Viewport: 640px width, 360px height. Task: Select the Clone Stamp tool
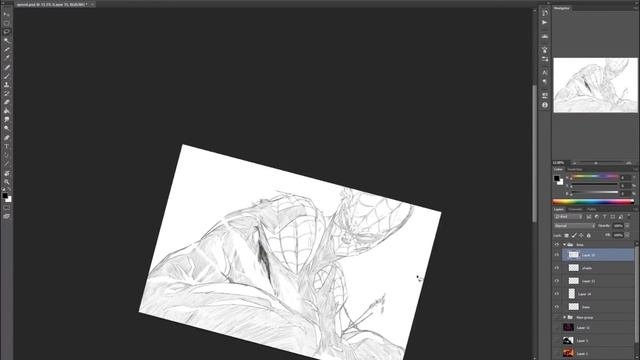coord(7,85)
